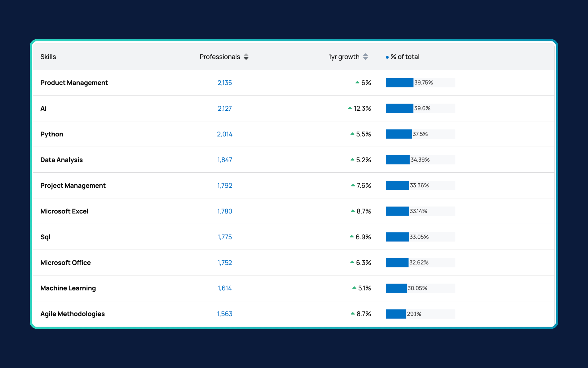This screenshot has height=368, width=588.
Task: Click the blue dot legend beside % of total
Action: coord(387,57)
